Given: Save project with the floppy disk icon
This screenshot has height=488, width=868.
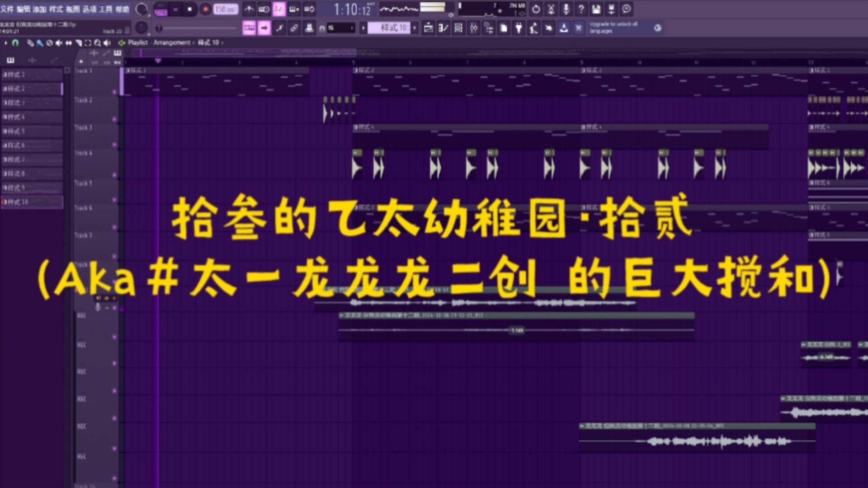Looking at the screenshot, I should click(x=596, y=9).
